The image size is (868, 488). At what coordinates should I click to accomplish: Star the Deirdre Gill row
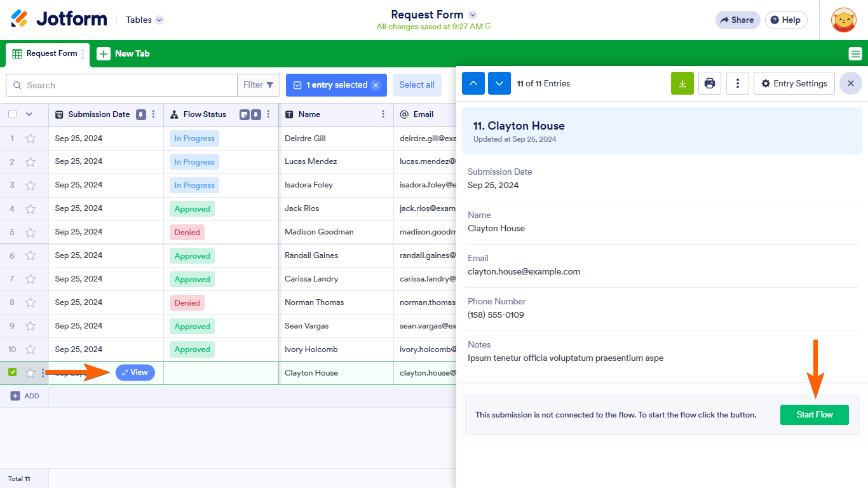click(31, 139)
